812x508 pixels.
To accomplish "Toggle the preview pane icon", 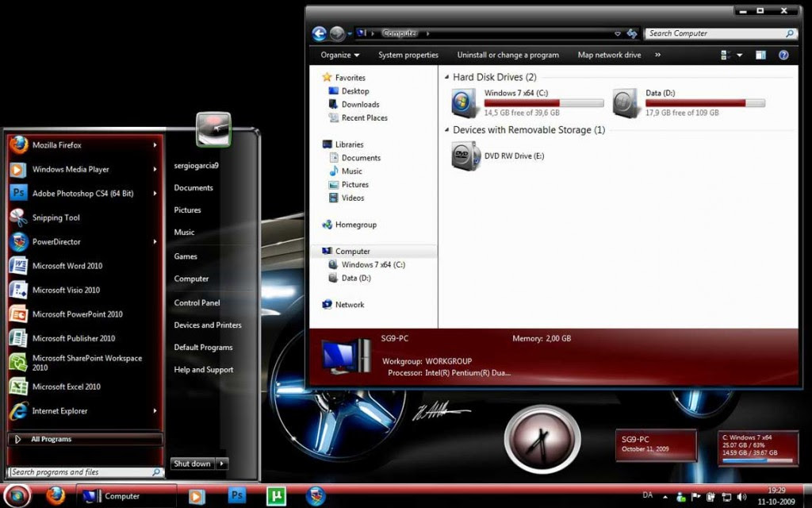I will [760, 55].
